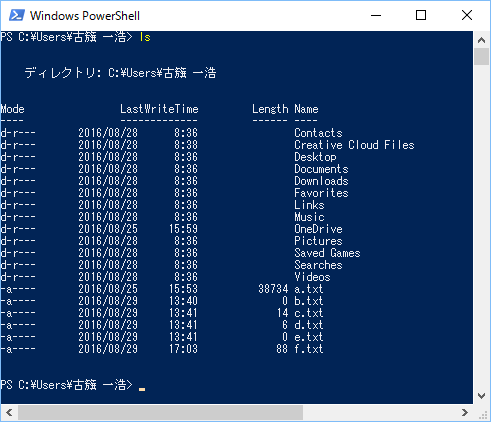
Task: Click the f.txt file name
Action: 309,349
